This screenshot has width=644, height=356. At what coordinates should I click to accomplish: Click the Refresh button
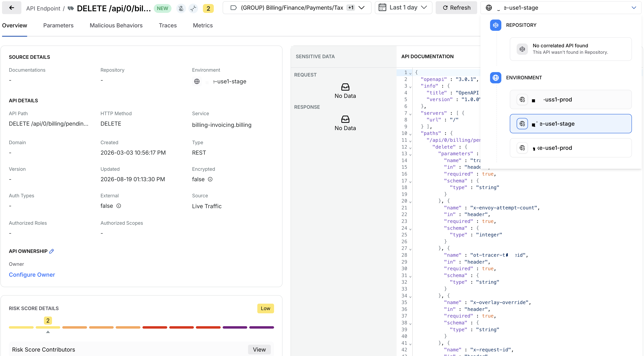456,8
